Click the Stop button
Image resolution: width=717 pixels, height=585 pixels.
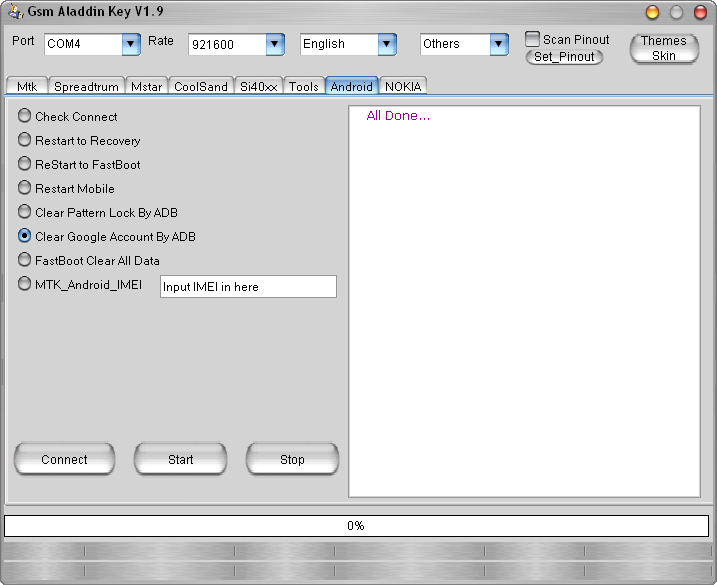point(292,459)
